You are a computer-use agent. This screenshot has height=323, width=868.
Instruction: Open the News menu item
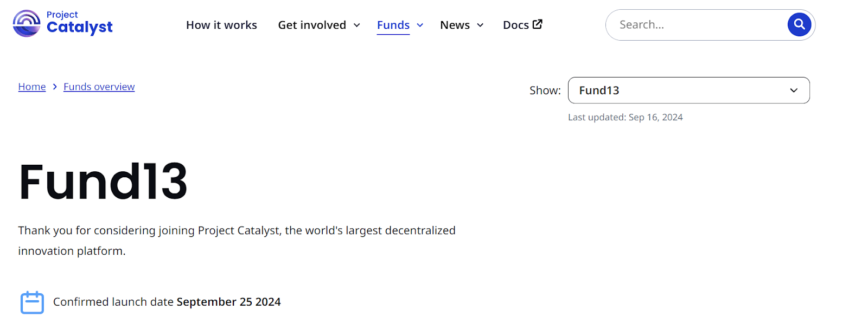click(455, 25)
